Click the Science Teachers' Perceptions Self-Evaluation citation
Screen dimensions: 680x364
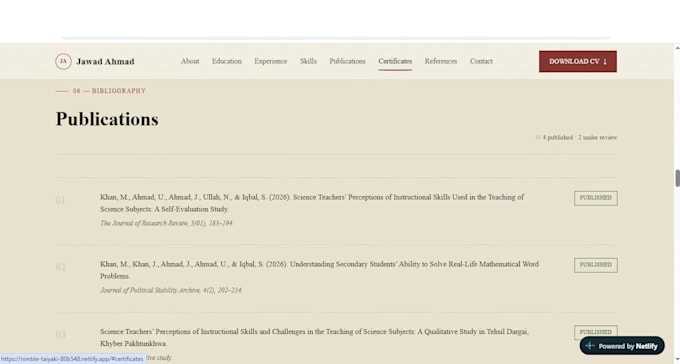[312, 203]
